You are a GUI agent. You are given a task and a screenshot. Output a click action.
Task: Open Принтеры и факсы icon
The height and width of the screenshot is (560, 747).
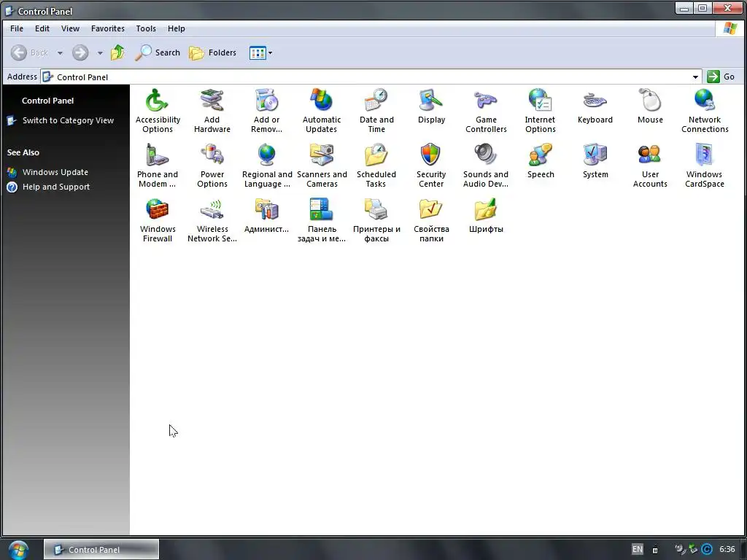pos(376,210)
